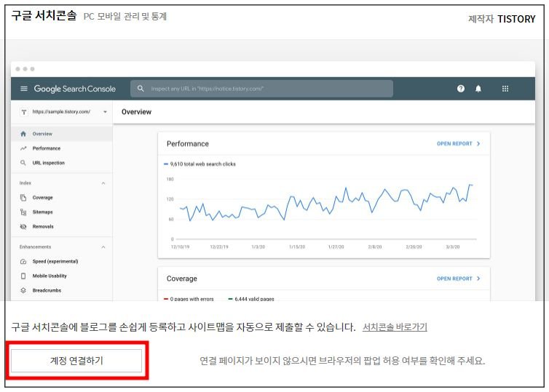This screenshot has height=392, width=549.
Task: Click the Breadcrumbs layers icon
Action: [23, 290]
